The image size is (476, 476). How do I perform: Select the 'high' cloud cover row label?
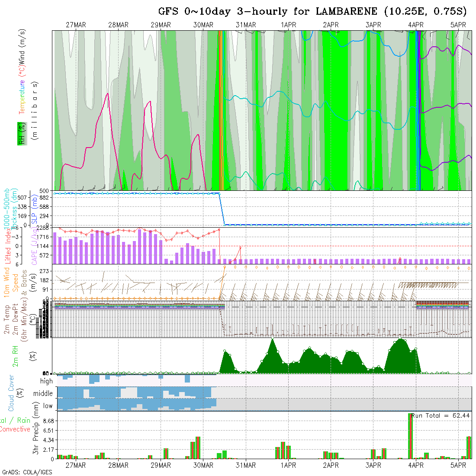pos(46,381)
